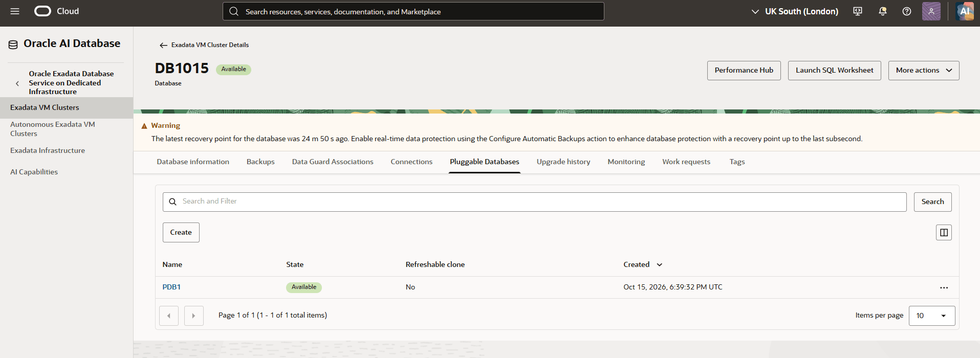The width and height of the screenshot is (980, 358).
Task: Open the help question mark icon
Action: pyautogui.click(x=907, y=11)
